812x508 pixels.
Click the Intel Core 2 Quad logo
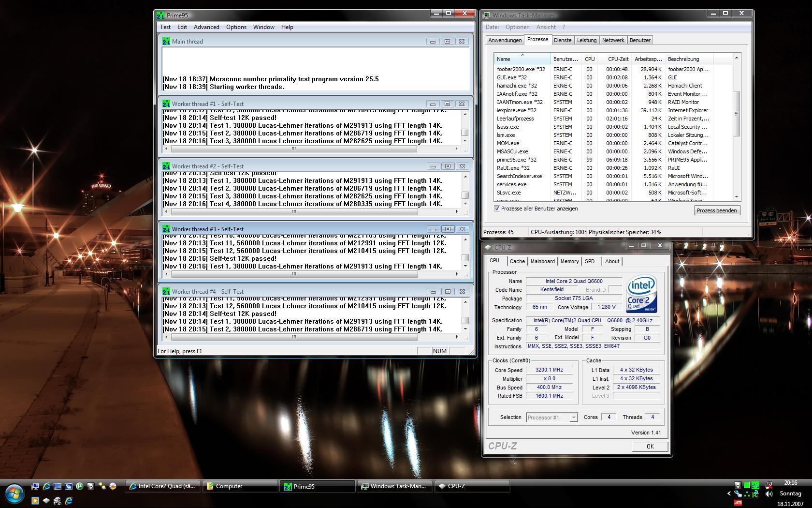tap(641, 294)
